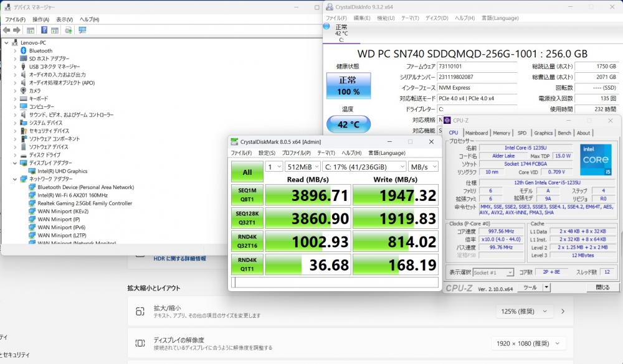Click the Realtek Gaming 2.5GbE controller icon
623x364 pixels.
tap(32, 203)
